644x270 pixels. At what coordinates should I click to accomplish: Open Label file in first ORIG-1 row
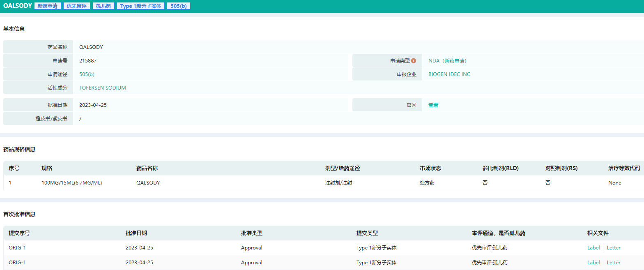coord(593,248)
